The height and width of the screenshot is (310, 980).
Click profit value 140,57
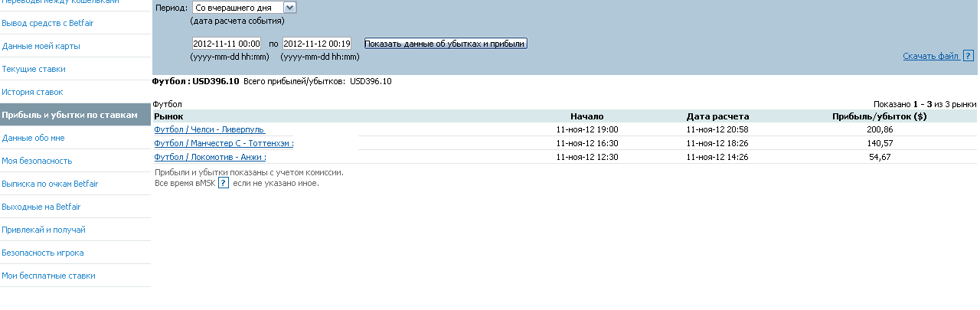point(880,143)
